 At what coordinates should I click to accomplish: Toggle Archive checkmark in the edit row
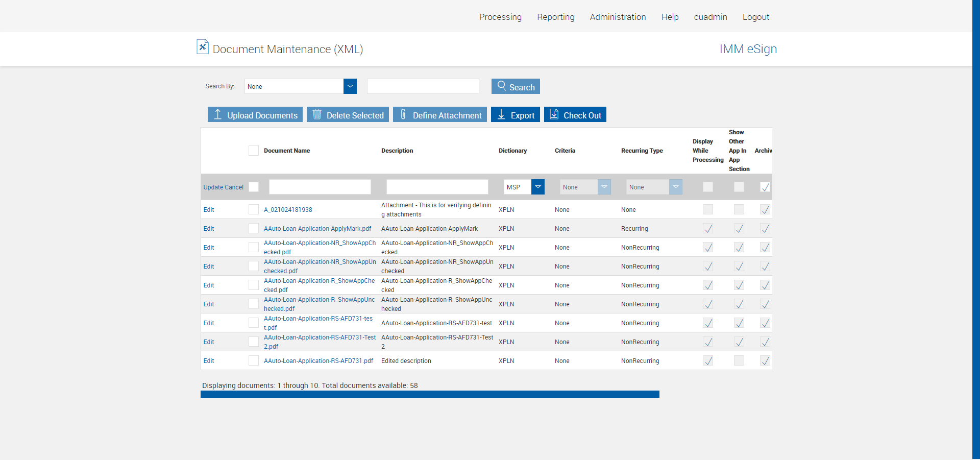[x=765, y=187]
